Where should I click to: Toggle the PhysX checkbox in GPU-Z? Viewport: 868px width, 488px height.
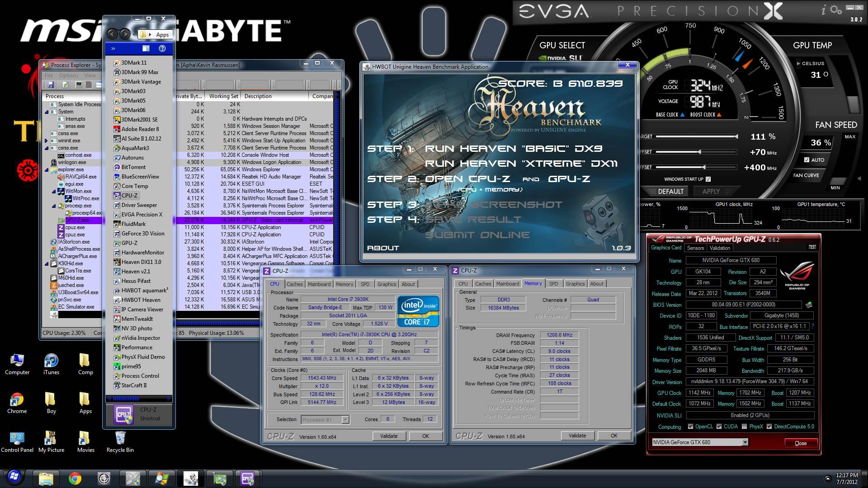pos(744,427)
